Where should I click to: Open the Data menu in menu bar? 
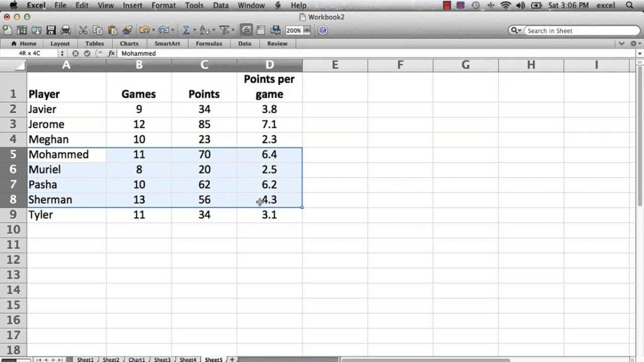[x=221, y=5]
